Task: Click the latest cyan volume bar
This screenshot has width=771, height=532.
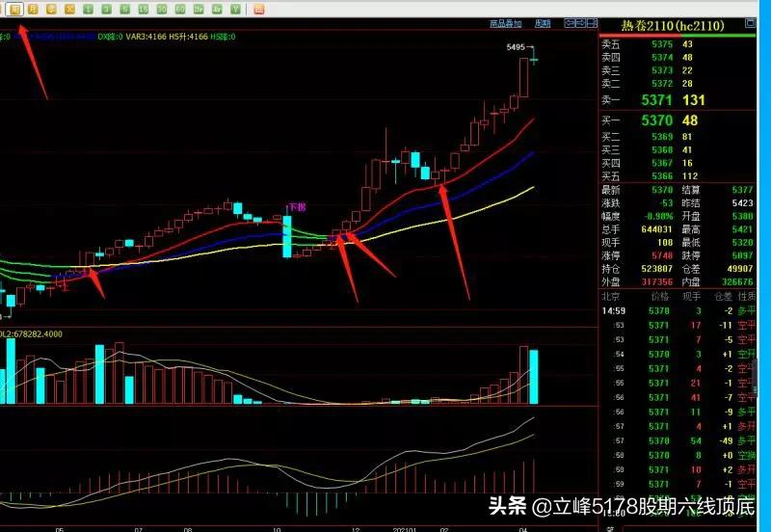Action: [x=534, y=377]
